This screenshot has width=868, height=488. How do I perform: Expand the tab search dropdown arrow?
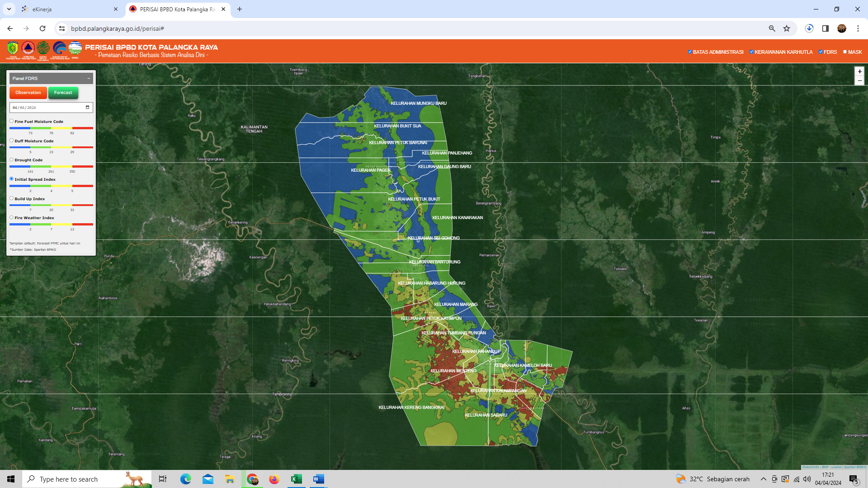tap(9, 9)
